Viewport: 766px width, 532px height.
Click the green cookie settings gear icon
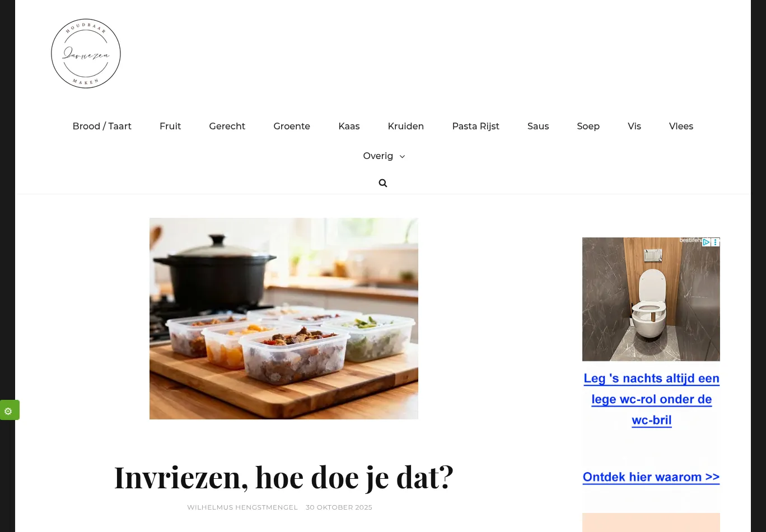point(8,411)
